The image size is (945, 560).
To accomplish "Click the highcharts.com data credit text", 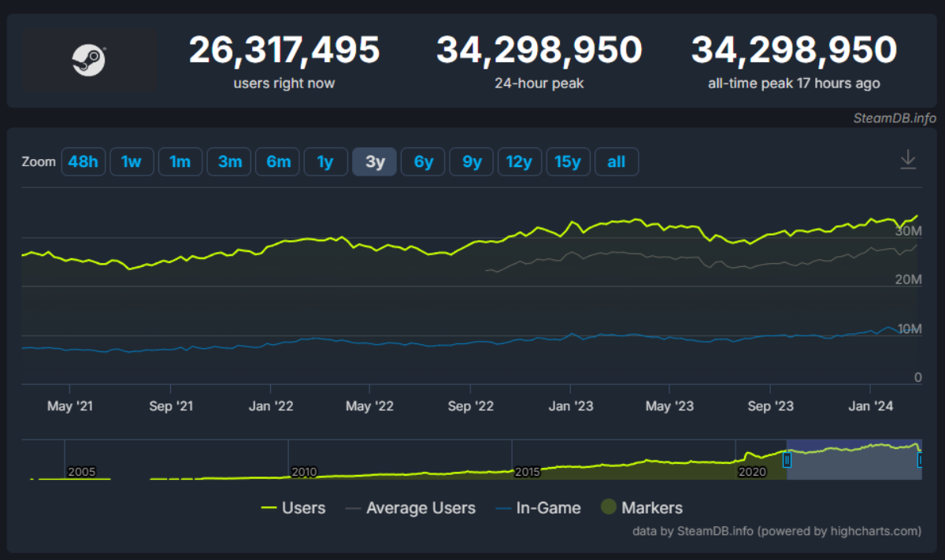I will point(775,531).
